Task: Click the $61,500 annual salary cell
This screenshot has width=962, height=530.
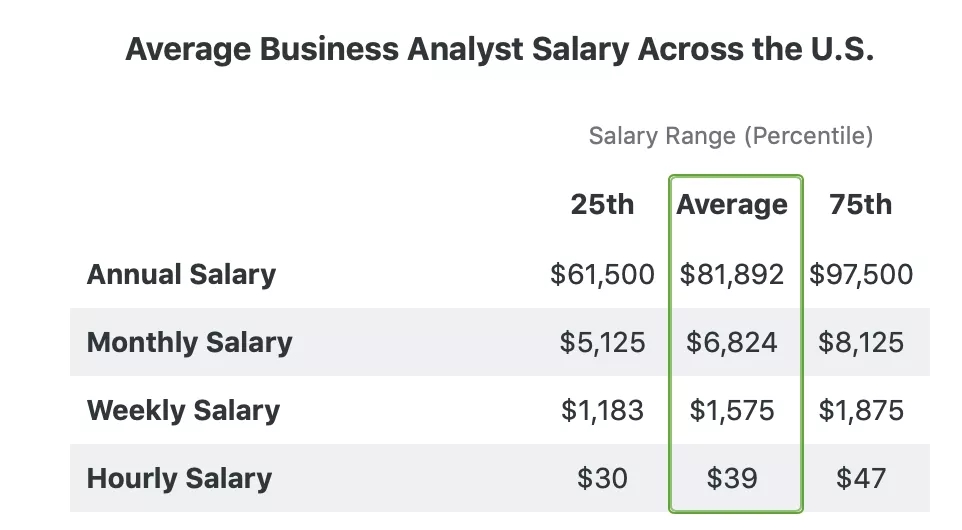Action: 602,275
